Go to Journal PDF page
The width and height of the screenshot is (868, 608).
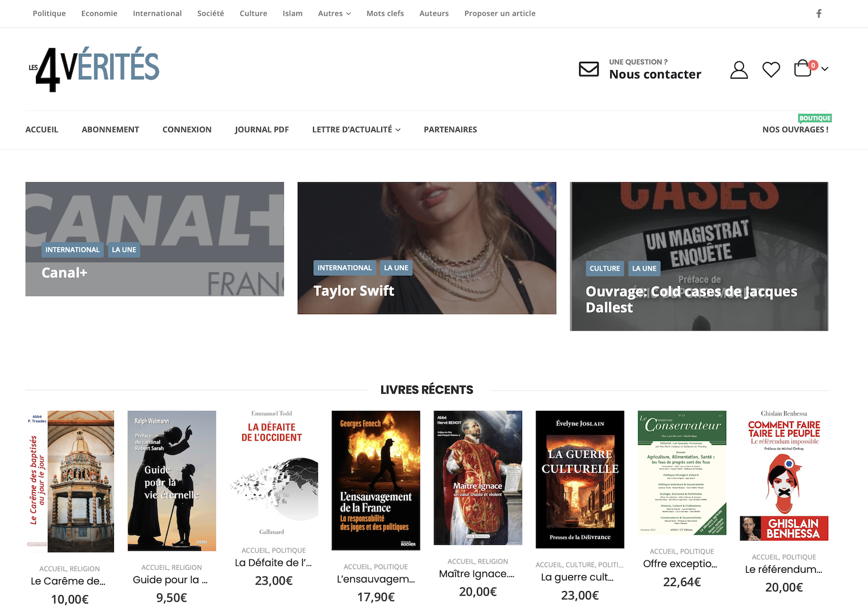(x=262, y=130)
